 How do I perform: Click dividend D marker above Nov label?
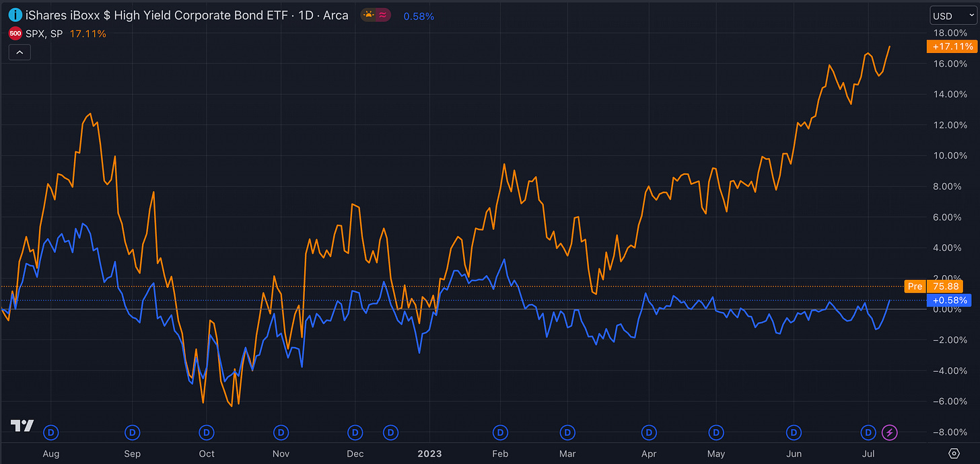pyautogui.click(x=281, y=432)
